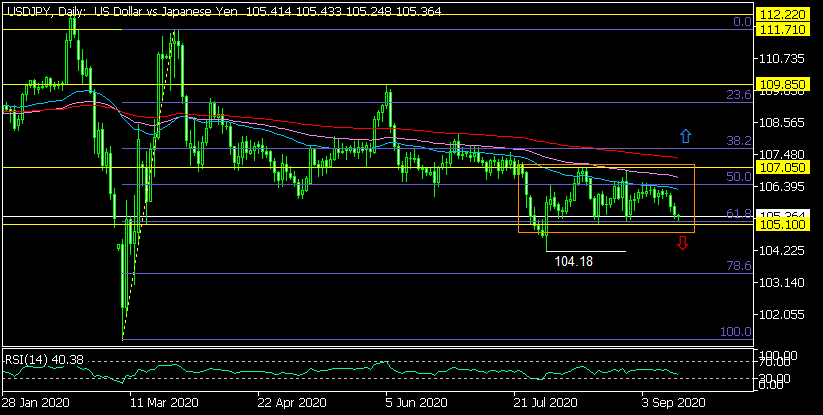
Task: Click the 102.055 price axis value
Action: point(782,315)
